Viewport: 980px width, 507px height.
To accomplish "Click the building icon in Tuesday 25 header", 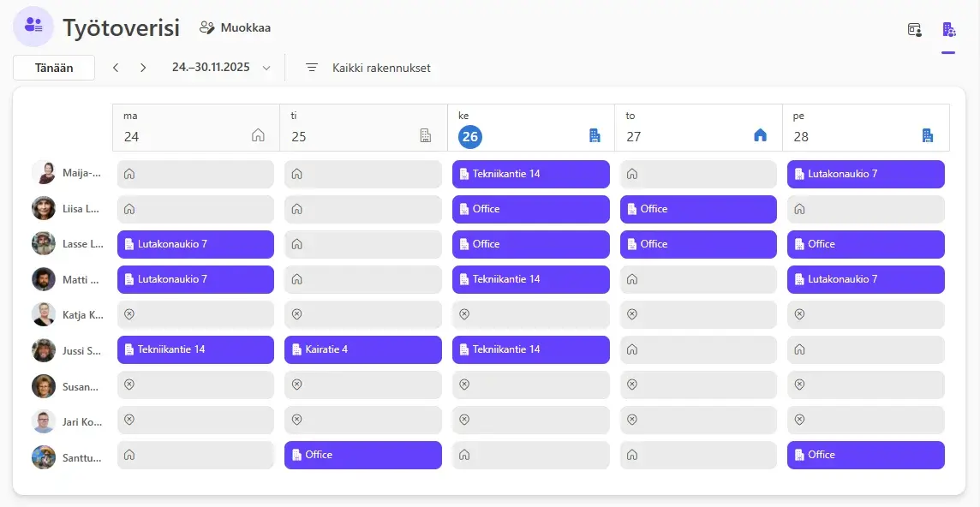I will (426, 135).
